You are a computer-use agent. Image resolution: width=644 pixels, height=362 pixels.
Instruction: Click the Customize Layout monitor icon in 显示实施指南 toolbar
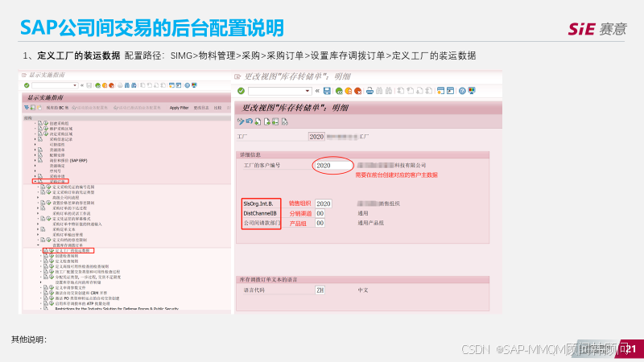[x=194, y=85]
